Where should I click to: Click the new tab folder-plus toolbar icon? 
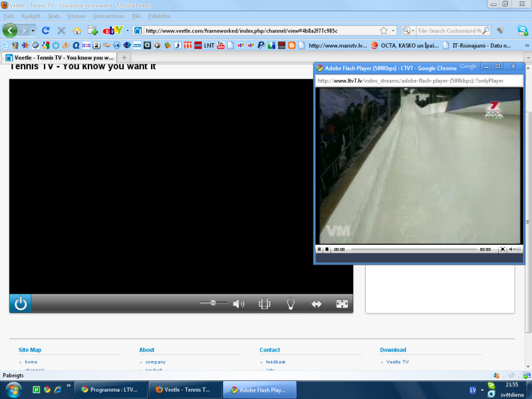click(x=92, y=31)
